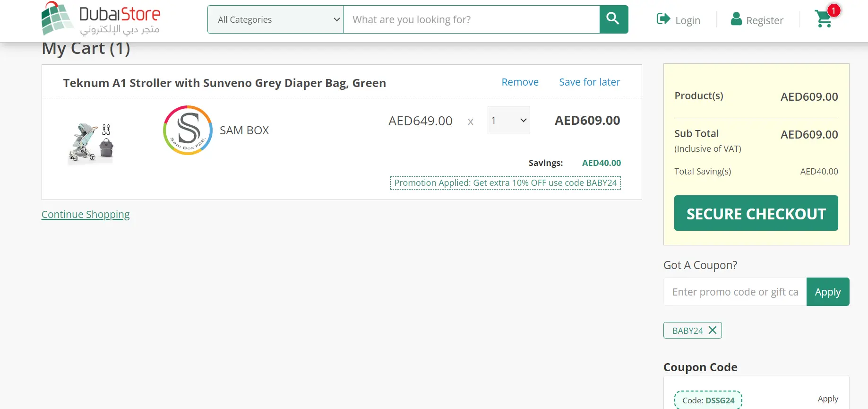Select the DSSG24 code badge

(x=708, y=400)
